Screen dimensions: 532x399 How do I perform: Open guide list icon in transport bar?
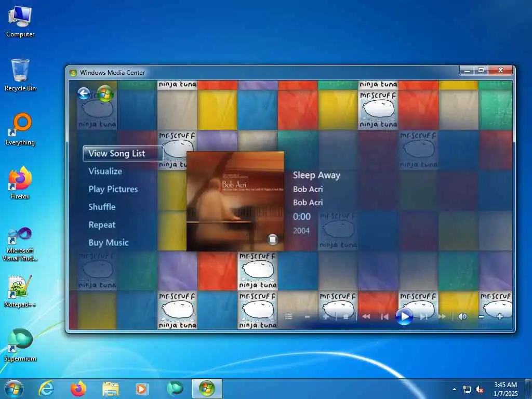coord(289,316)
